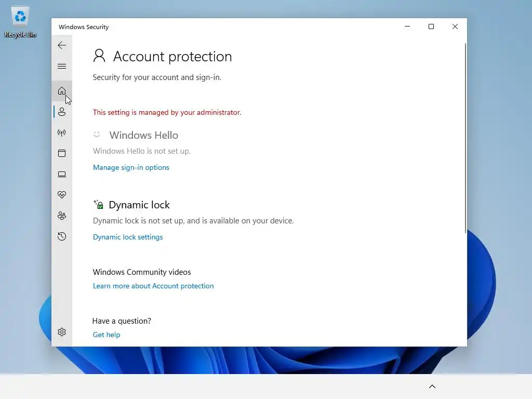Go back using the back arrow
This screenshot has height=399, width=532.
[62, 45]
